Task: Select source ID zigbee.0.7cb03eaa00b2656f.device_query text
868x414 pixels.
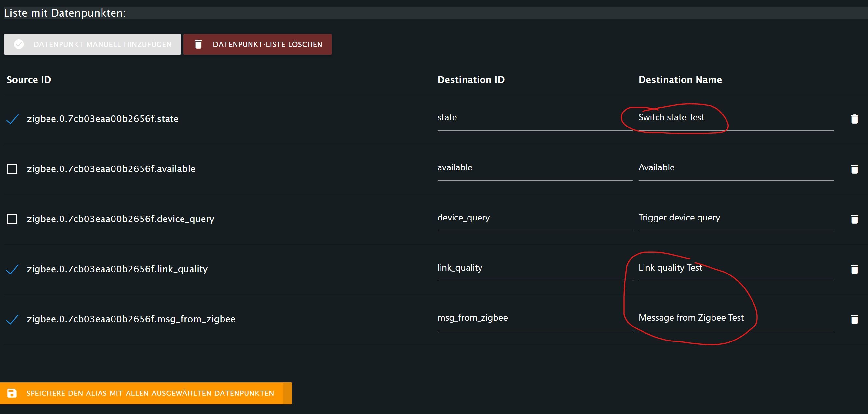Action: [x=121, y=219]
